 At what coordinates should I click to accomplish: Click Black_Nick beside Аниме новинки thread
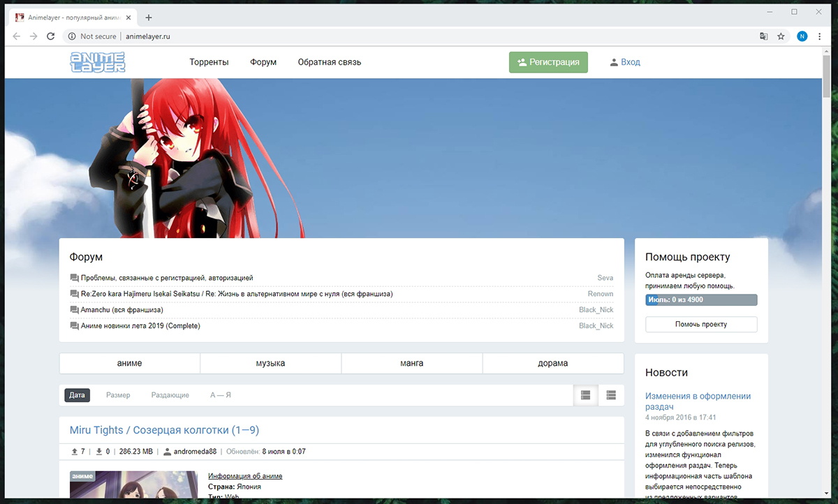point(596,326)
